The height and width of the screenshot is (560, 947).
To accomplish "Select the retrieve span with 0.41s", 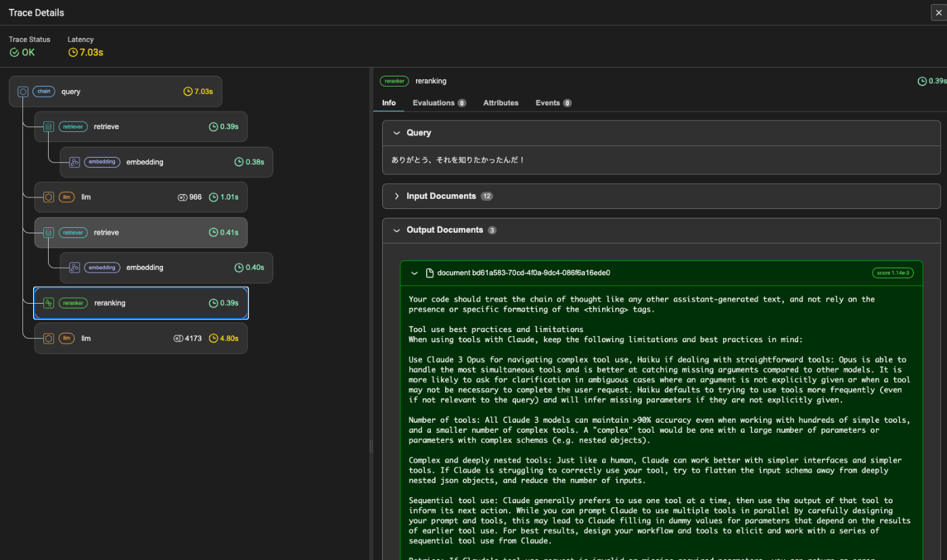I will tap(141, 233).
